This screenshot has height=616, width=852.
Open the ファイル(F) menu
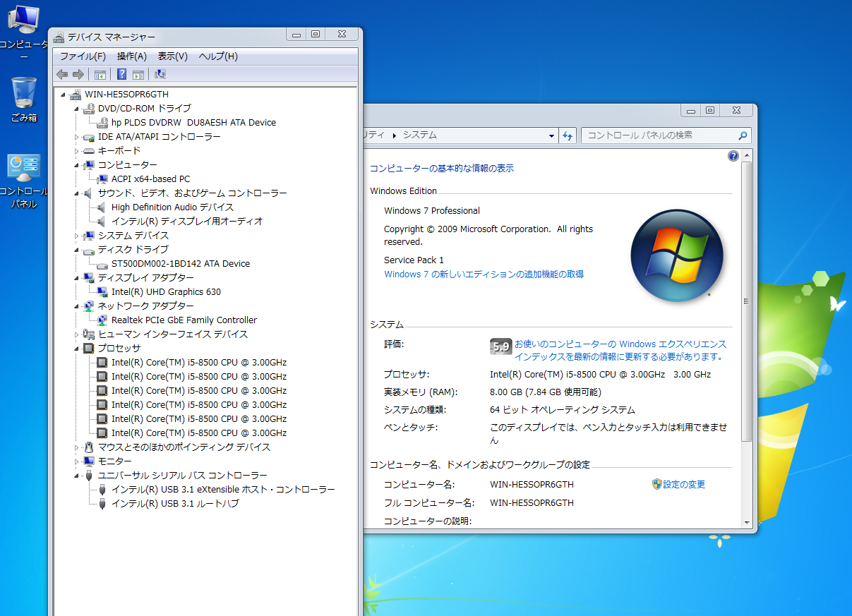click(83, 56)
